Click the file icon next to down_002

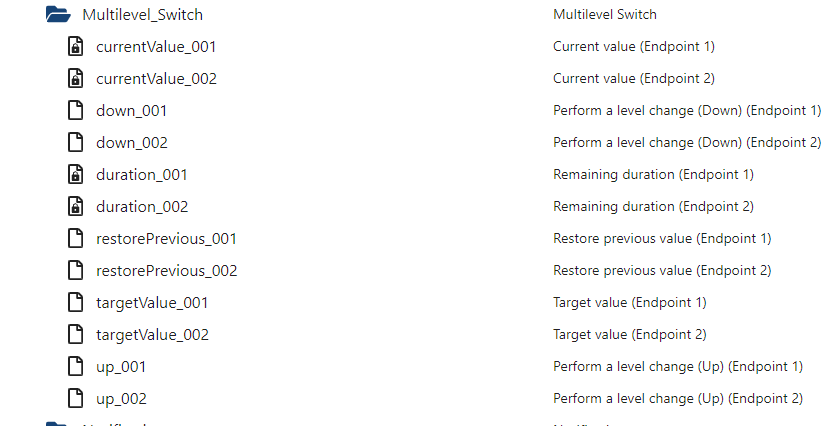click(x=74, y=142)
